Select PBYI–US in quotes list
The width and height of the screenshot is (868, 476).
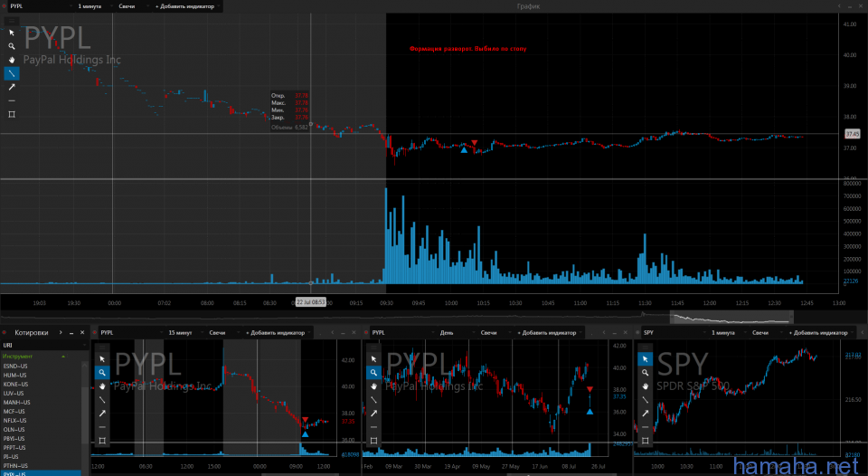[x=41, y=438]
